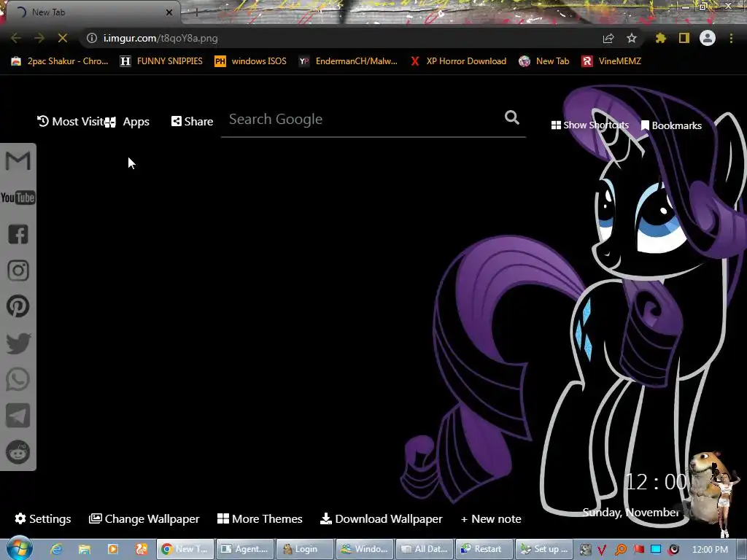Open windows ISOS bookmark
The width and height of the screenshot is (747, 560).
click(251, 61)
